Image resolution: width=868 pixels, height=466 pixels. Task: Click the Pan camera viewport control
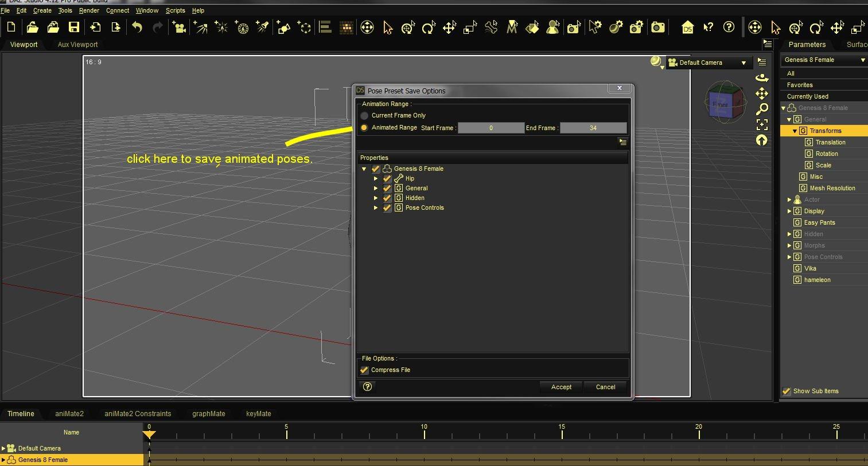click(x=762, y=93)
